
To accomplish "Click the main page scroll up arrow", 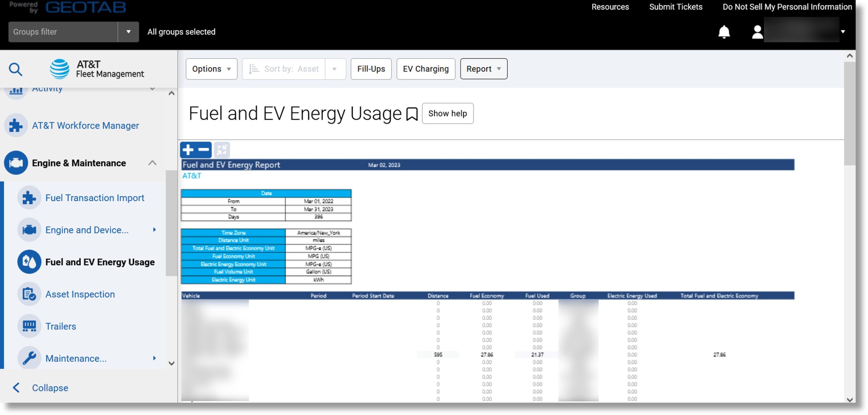I will click(x=849, y=56).
